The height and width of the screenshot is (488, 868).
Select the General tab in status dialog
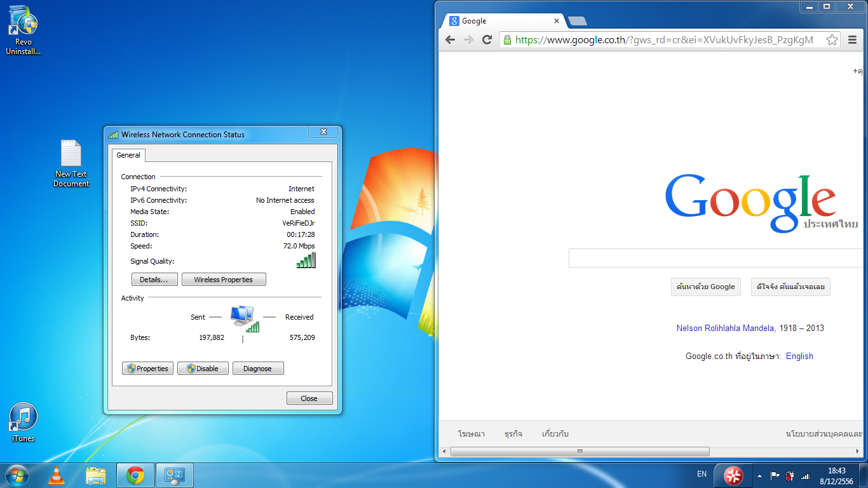[128, 155]
